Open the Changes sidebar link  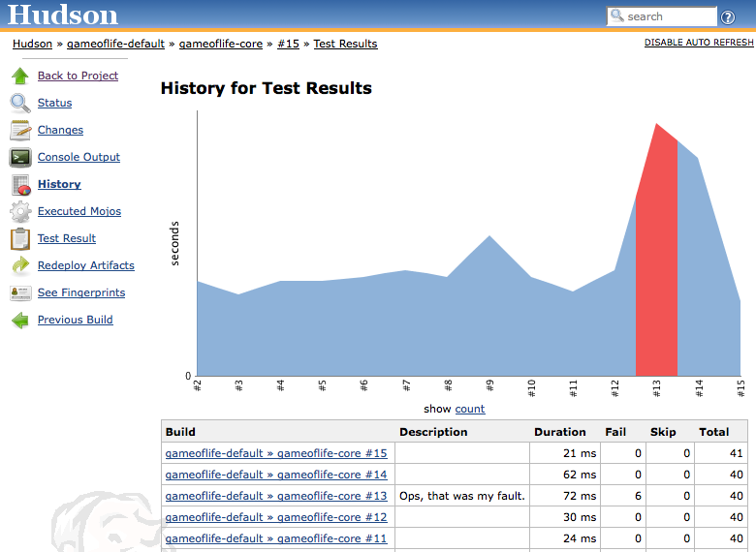coord(60,130)
